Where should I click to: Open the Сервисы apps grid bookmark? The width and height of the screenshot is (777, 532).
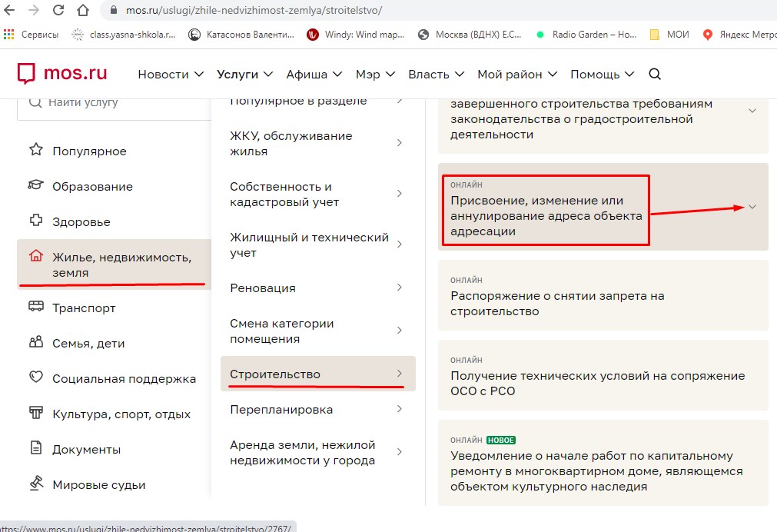click(x=31, y=34)
